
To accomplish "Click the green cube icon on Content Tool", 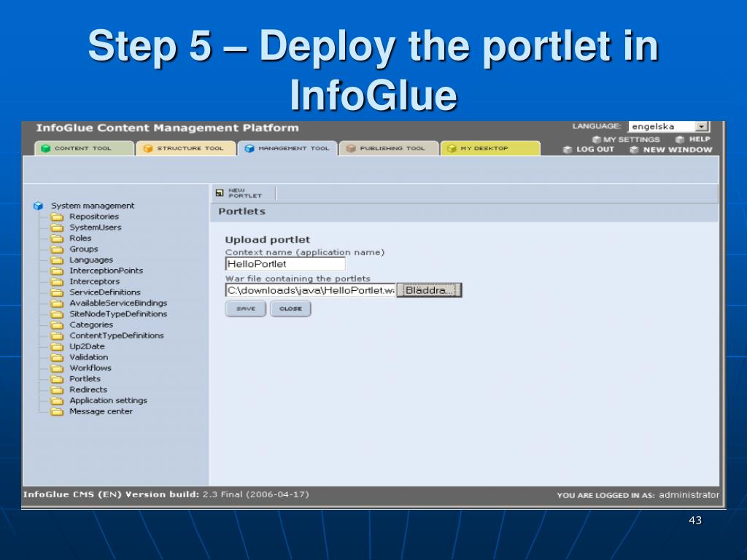I will (46, 149).
